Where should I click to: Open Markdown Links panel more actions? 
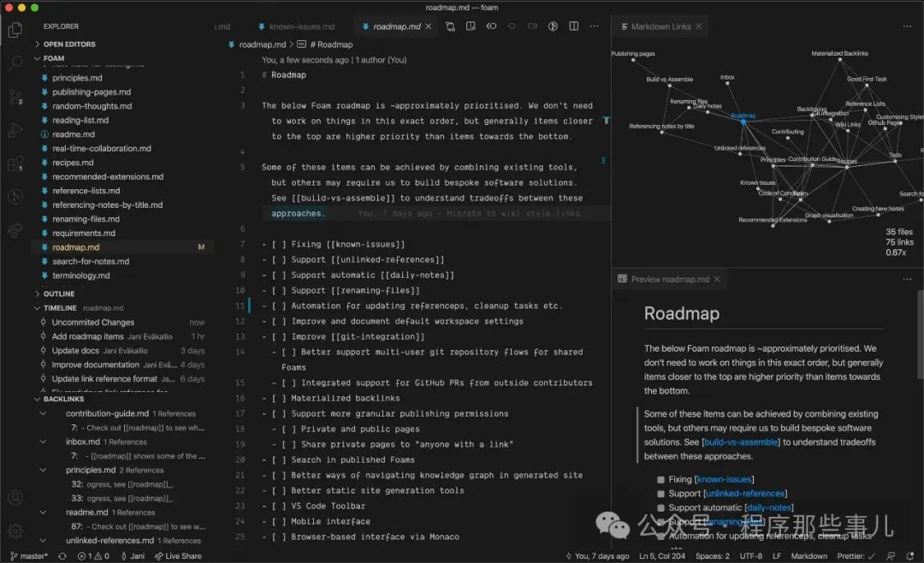pyautogui.click(x=907, y=27)
